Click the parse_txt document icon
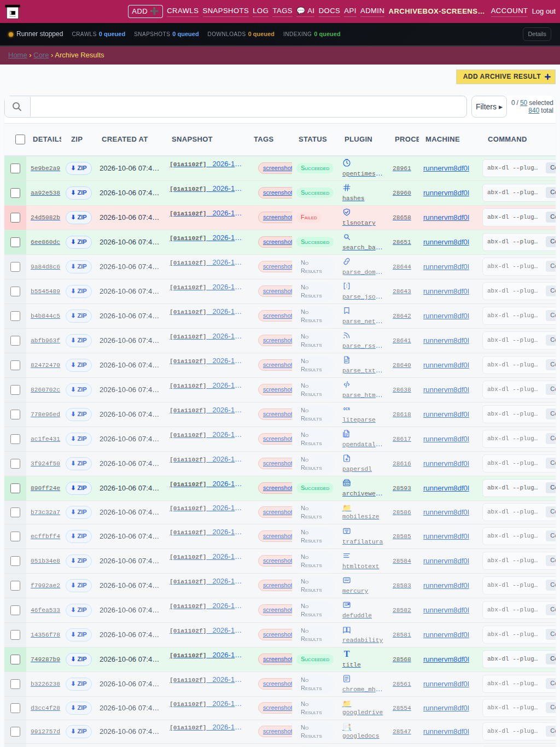 tap(347, 360)
